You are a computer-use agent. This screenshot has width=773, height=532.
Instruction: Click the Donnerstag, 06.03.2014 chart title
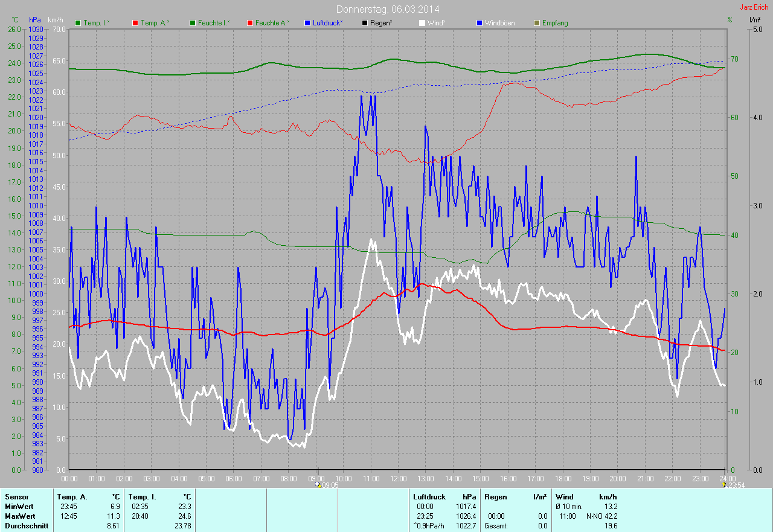388,9
